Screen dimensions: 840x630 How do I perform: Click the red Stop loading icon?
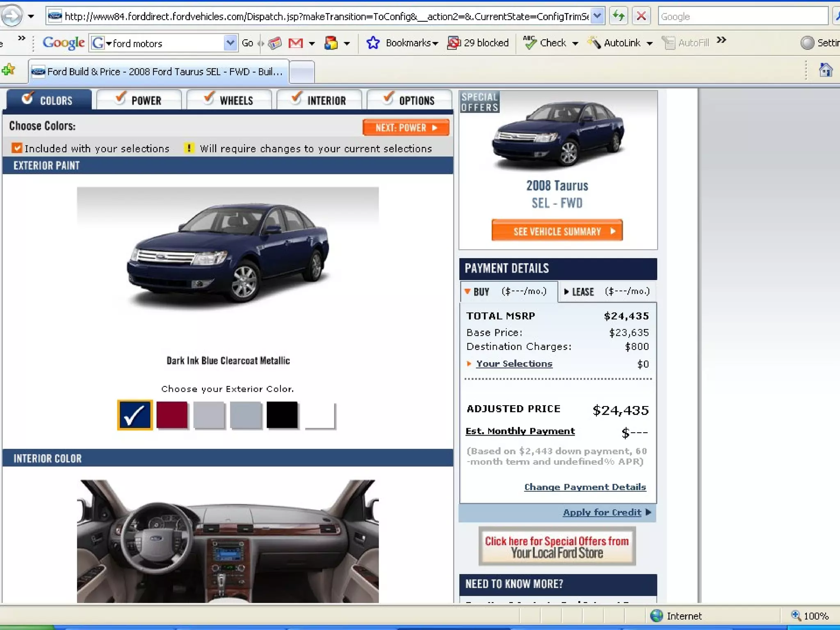click(x=641, y=16)
